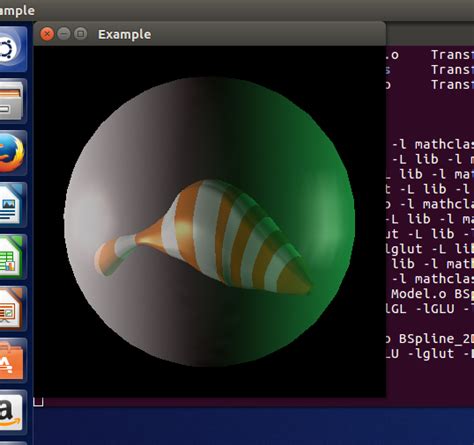The image size is (474, 445).
Task: Minimize the Example window
Action: (64, 34)
